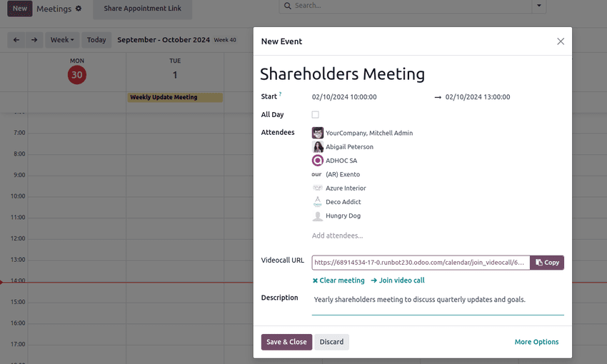Go to previous week with left arrow

click(16, 40)
